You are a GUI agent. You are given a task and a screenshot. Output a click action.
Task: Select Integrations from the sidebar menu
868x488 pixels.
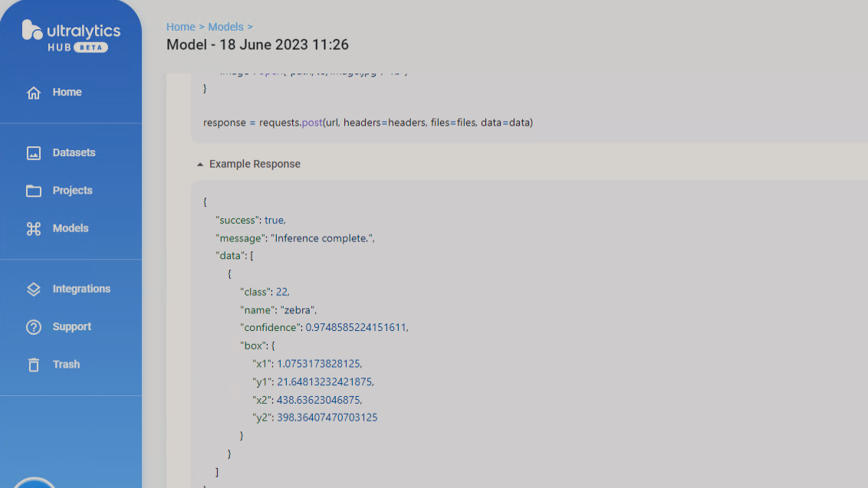[82, 289]
